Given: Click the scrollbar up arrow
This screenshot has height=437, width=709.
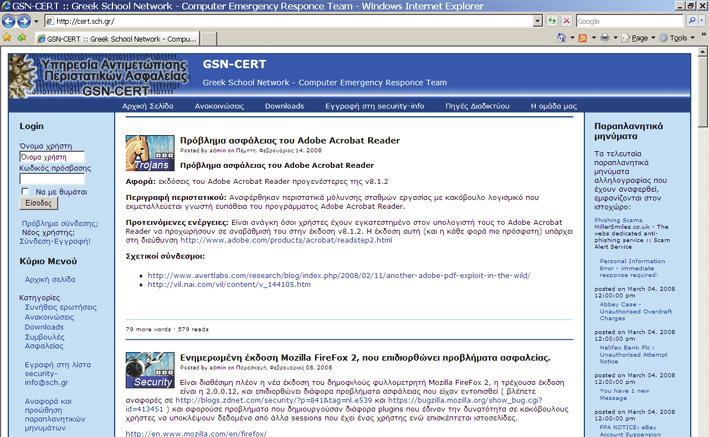Looking at the screenshot, I should pos(703,53).
